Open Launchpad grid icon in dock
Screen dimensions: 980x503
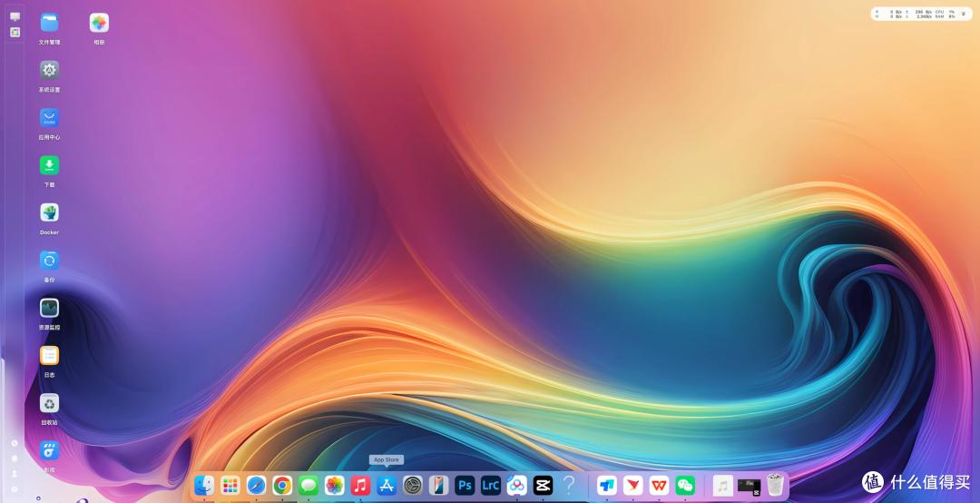230,486
